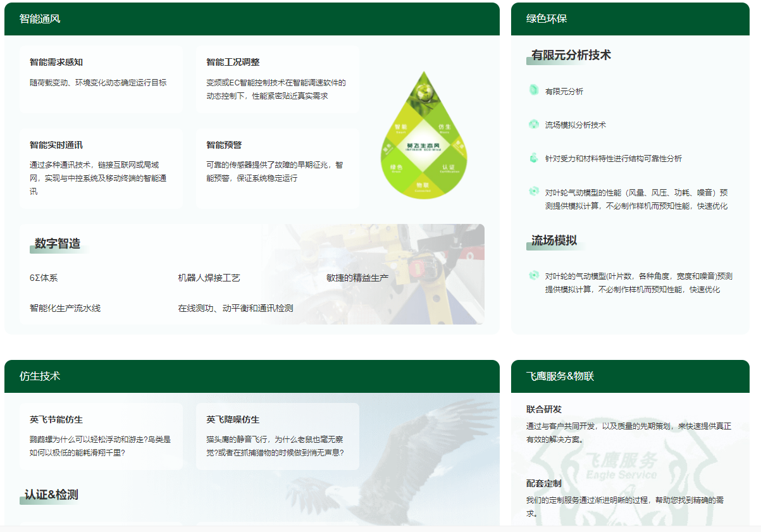Select the 仿生技术 section header
The height and width of the screenshot is (532, 761).
[x=40, y=376]
